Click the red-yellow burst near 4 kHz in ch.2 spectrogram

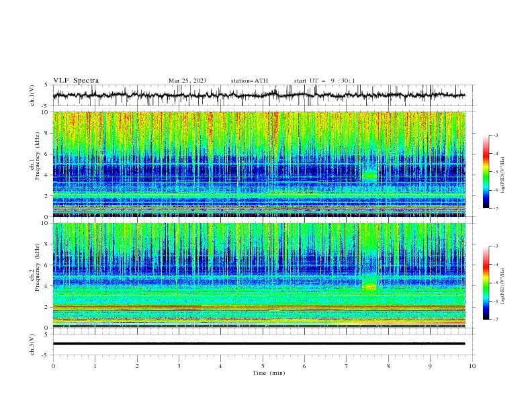pyautogui.click(x=369, y=287)
